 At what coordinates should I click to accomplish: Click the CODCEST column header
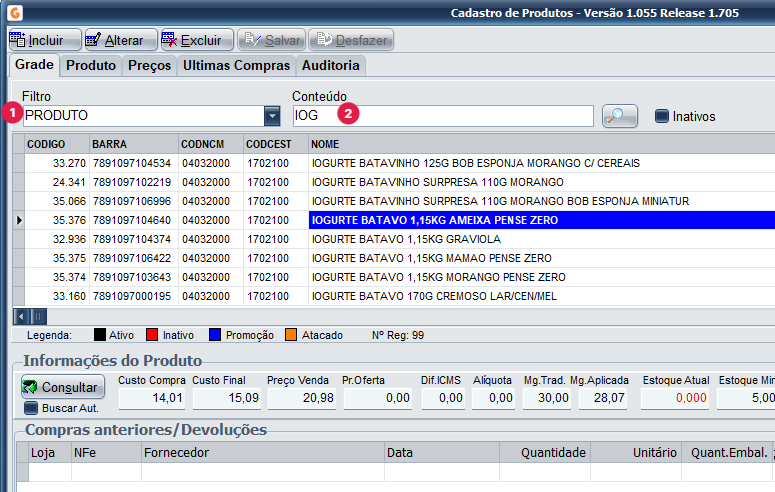(276, 144)
